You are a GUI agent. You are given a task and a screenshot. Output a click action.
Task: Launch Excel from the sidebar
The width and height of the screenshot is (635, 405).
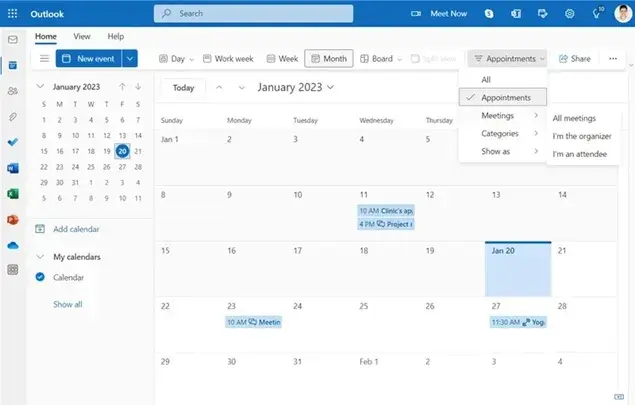(13, 194)
